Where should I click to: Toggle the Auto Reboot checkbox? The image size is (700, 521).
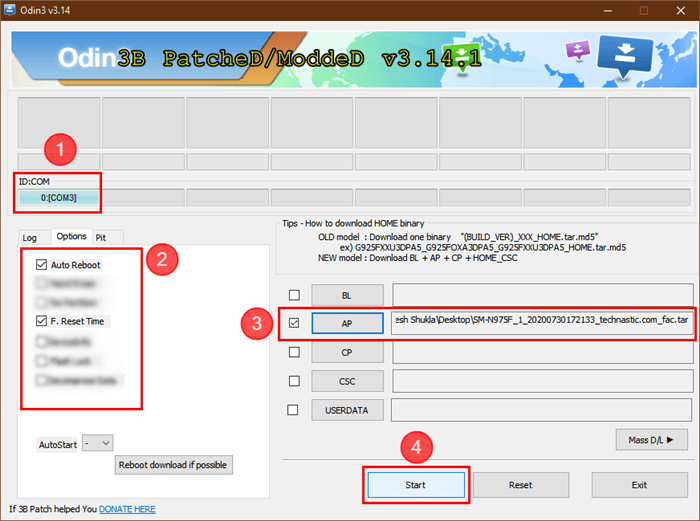pos(42,265)
